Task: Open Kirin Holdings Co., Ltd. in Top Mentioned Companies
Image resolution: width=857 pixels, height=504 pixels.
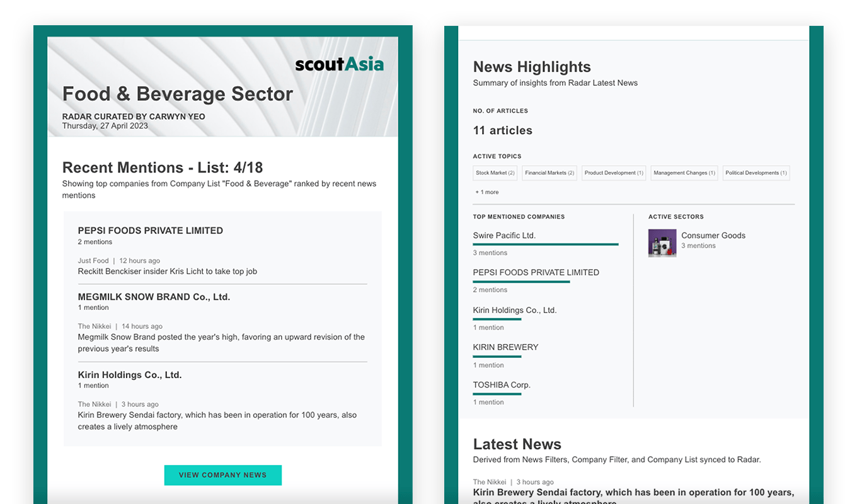Action: pos(515,311)
